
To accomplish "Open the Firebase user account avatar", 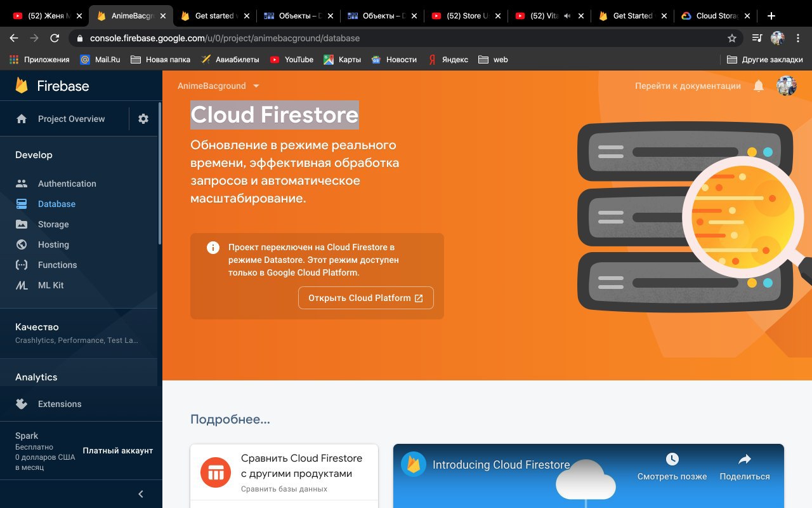I will (x=787, y=86).
